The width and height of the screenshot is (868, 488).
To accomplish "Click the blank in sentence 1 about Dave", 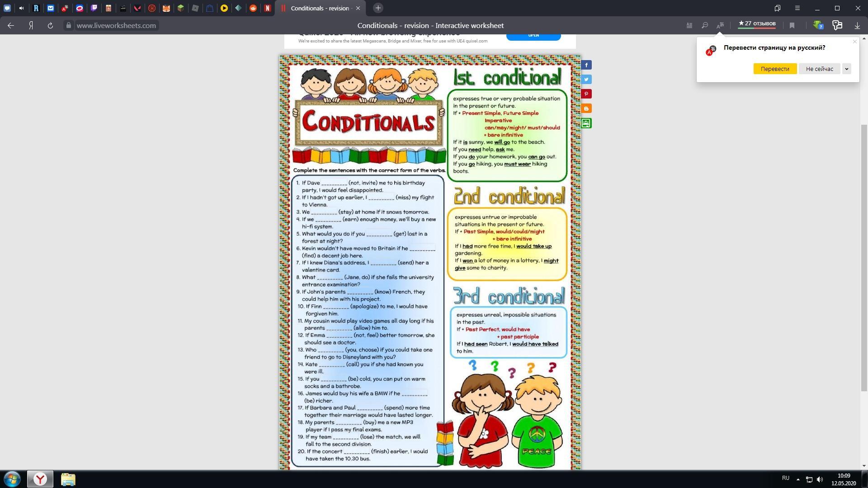I will pos(334,183).
